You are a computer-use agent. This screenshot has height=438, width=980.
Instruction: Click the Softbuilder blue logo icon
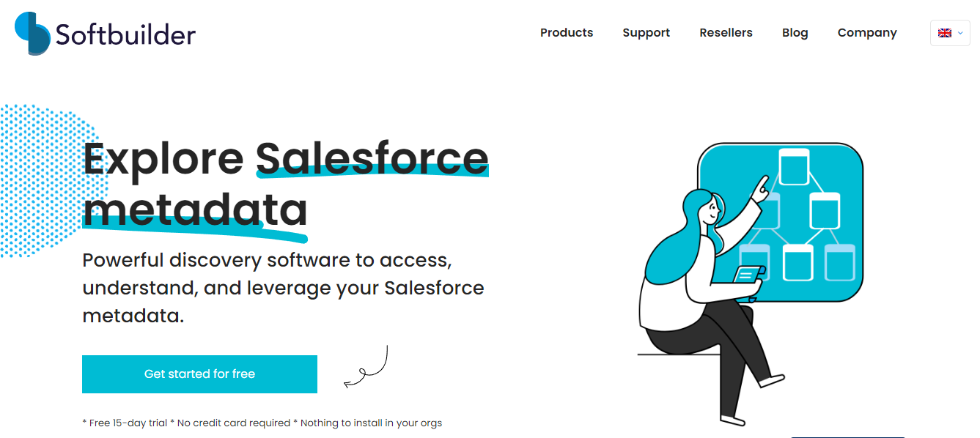tap(32, 33)
